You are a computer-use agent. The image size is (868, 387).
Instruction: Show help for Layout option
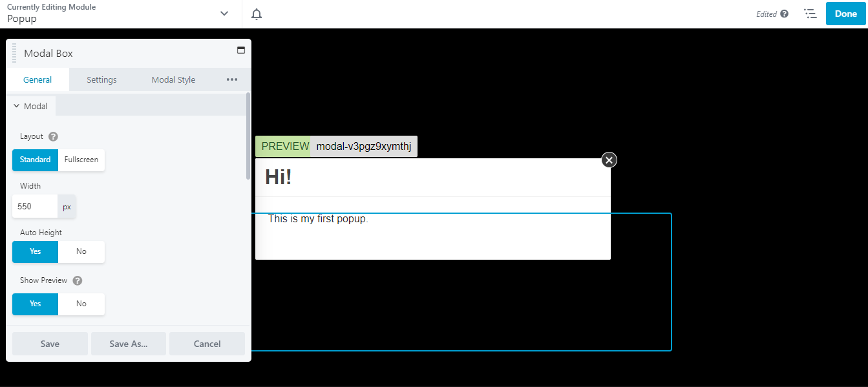click(53, 136)
